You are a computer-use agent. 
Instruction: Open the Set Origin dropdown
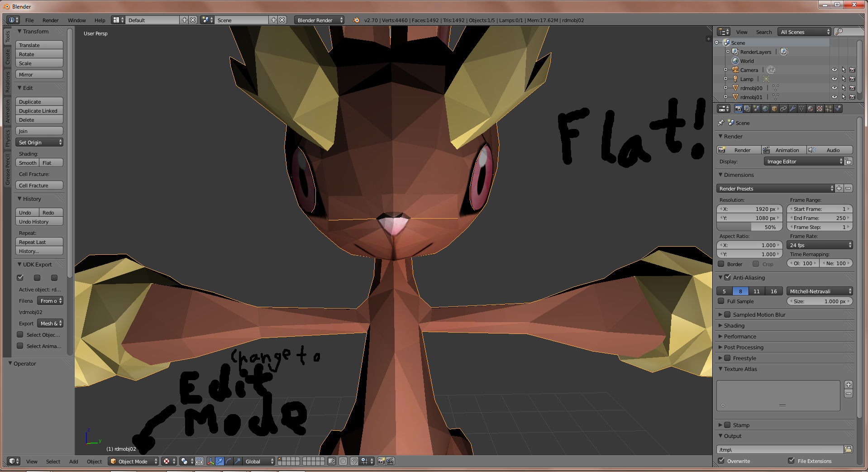point(39,142)
